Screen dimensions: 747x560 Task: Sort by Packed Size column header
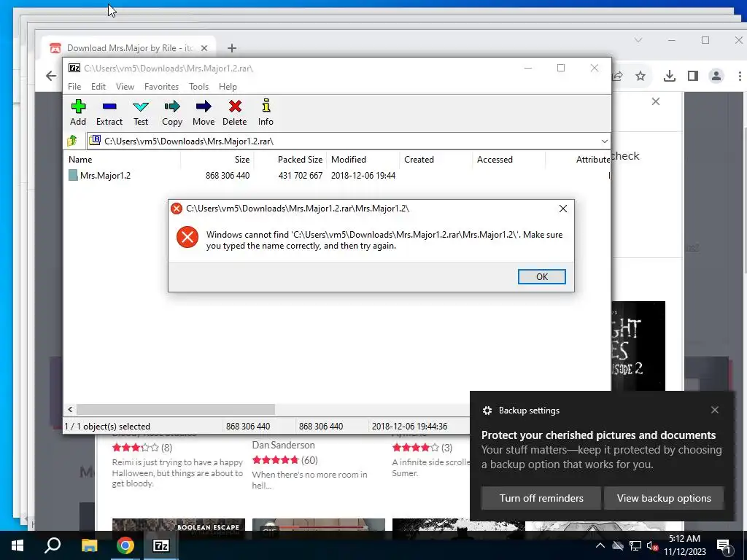[290, 160]
